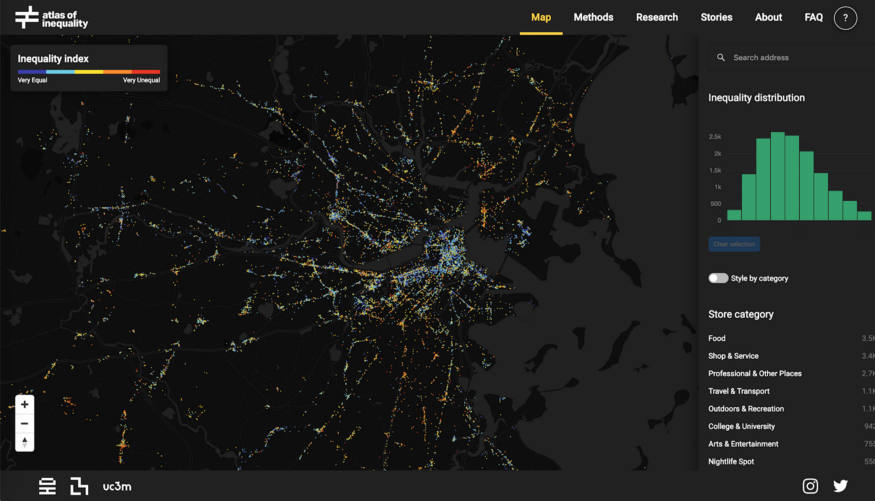Switch to the Methods tab

click(593, 17)
